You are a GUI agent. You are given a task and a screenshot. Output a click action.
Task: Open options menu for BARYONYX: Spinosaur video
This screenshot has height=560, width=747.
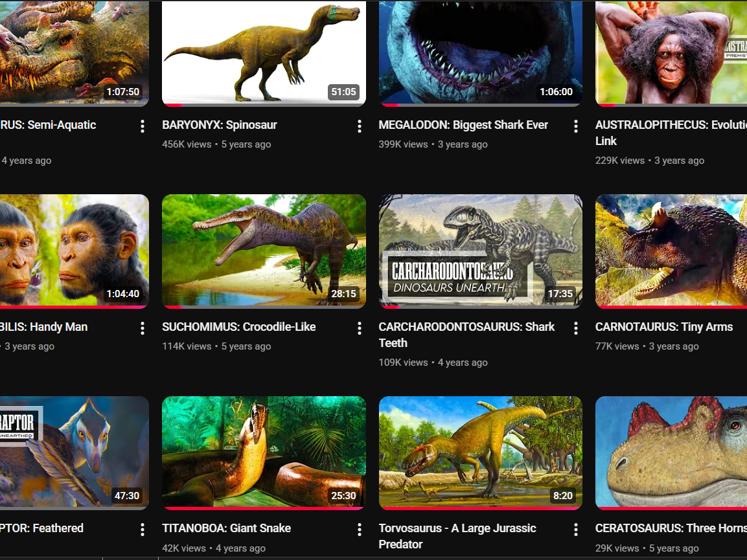coord(359,126)
